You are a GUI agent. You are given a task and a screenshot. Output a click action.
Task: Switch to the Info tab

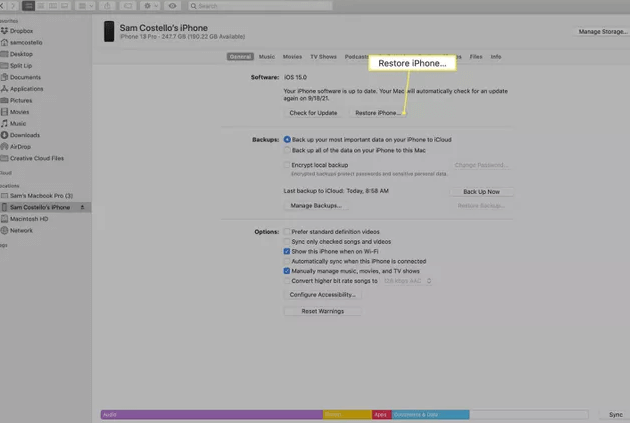pos(496,57)
